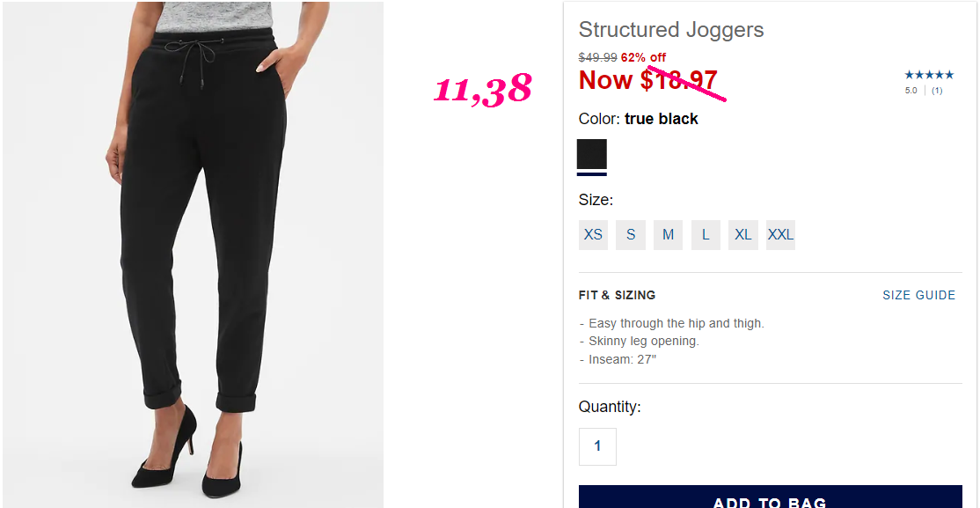Choose size XS
This screenshot has height=508, width=980.
coord(593,235)
